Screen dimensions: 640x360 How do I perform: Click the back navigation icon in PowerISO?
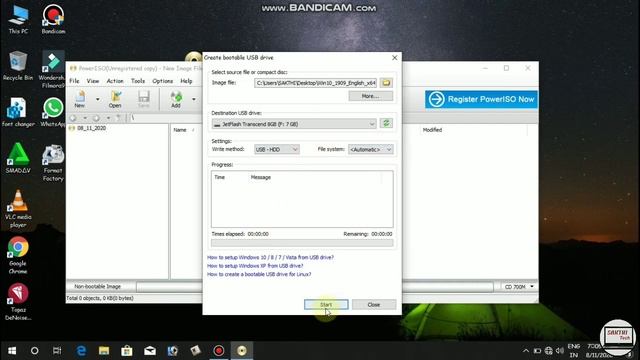(73, 118)
